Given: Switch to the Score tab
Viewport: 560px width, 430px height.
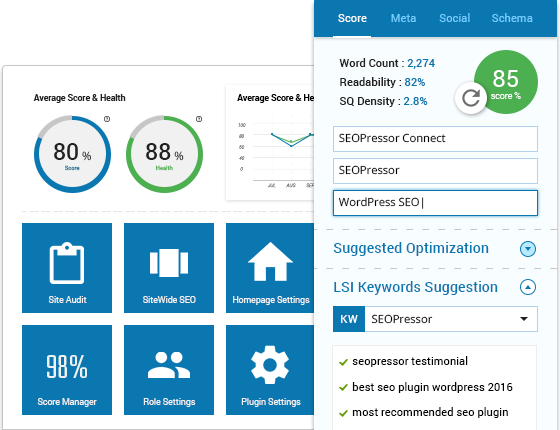Looking at the screenshot, I should 352,18.
